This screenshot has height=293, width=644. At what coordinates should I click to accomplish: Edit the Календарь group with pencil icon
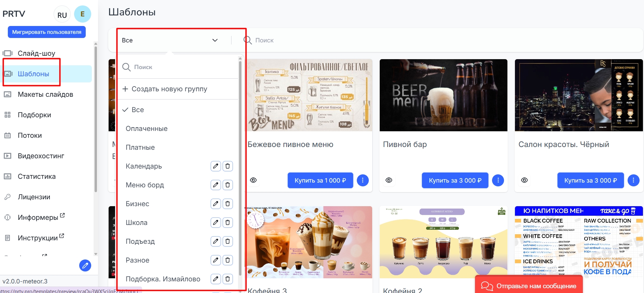215,166
